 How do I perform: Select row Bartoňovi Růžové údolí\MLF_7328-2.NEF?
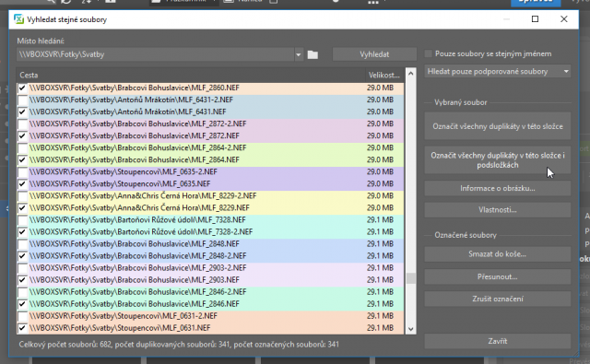[210, 232]
